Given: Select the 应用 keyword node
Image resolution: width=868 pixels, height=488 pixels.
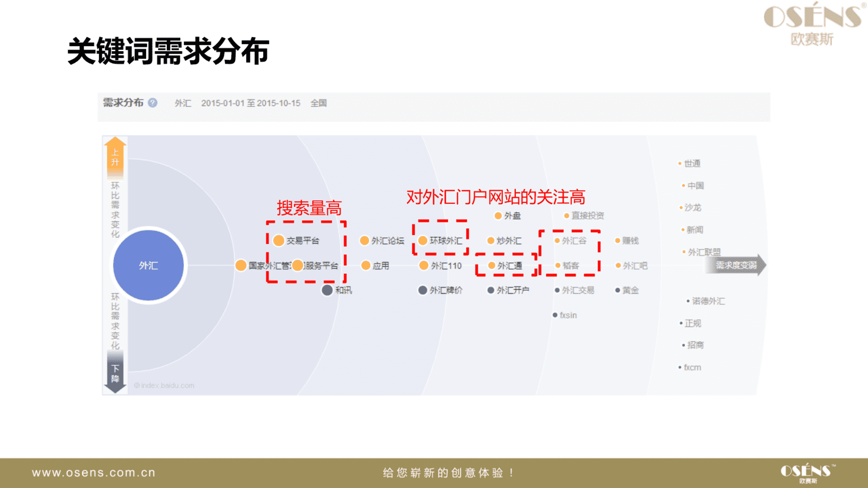Looking at the screenshot, I should pos(375,265).
